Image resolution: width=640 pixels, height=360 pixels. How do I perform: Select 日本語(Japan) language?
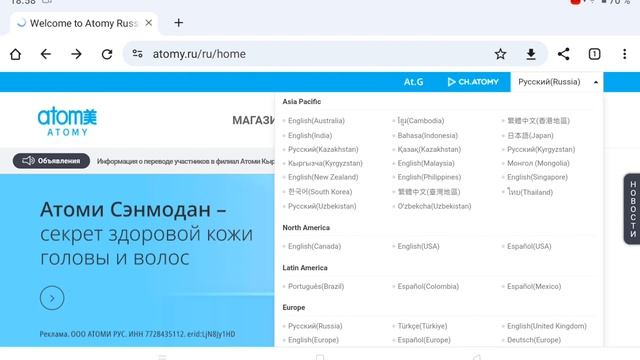(x=530, y=136)
